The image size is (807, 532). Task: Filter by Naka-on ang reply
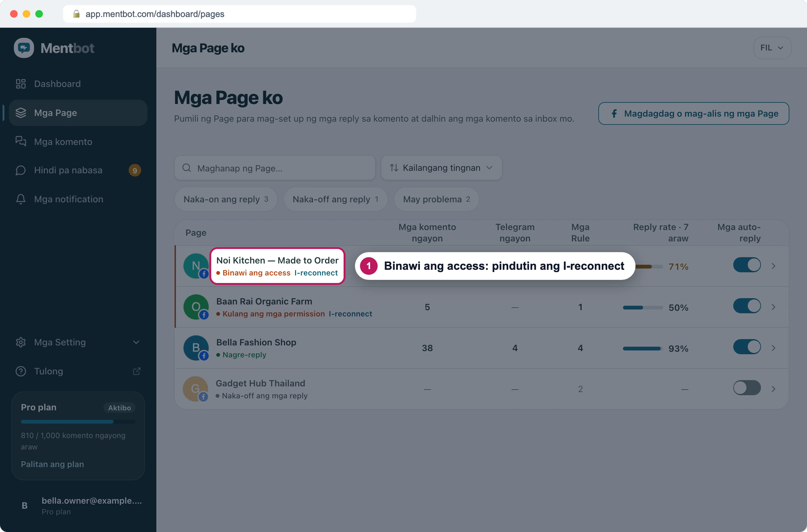(226, 199)
